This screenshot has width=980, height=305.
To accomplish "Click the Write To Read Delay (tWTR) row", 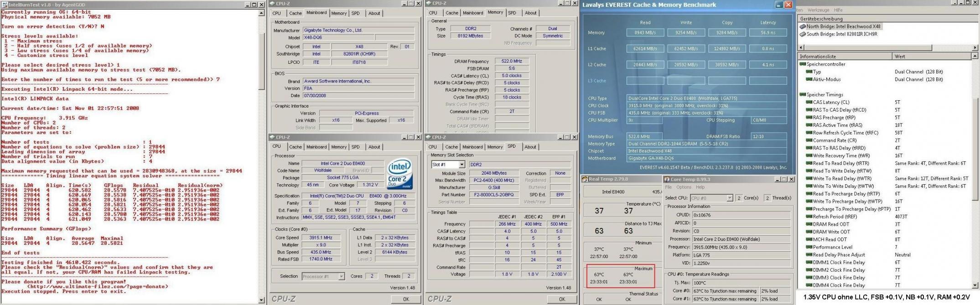I will [x=885, y=178].
